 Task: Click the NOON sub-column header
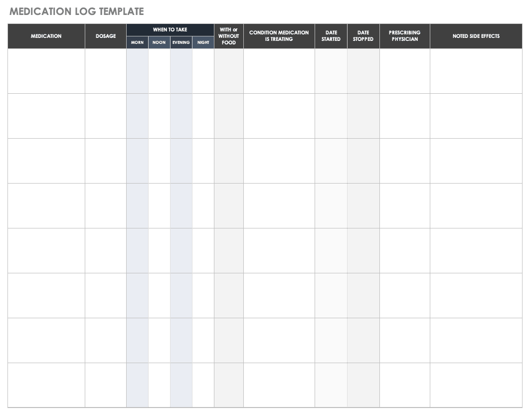[159, 42]
